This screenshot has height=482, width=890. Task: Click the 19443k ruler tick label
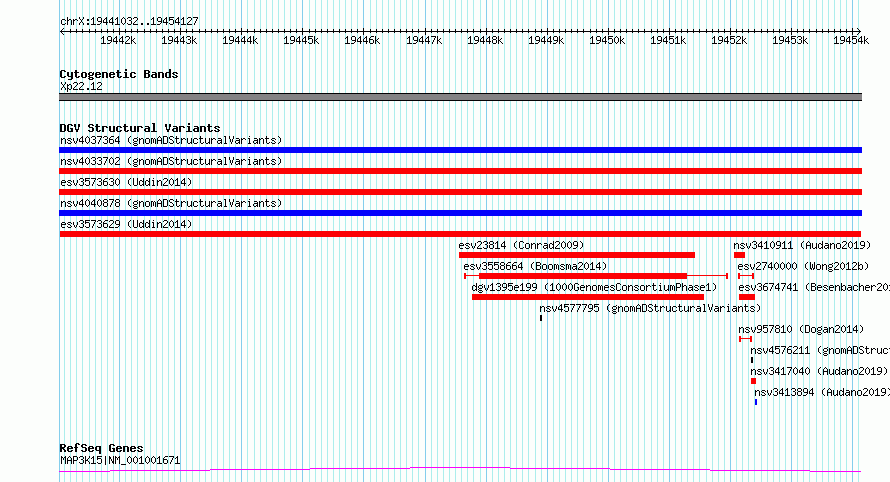pyautogui.click(x=179, y=40)
